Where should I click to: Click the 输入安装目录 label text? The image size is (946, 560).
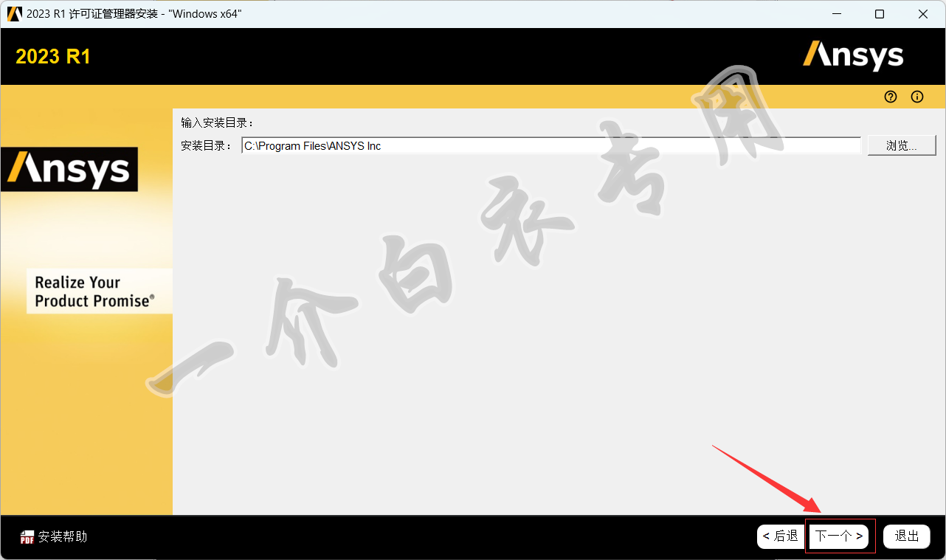217,122
